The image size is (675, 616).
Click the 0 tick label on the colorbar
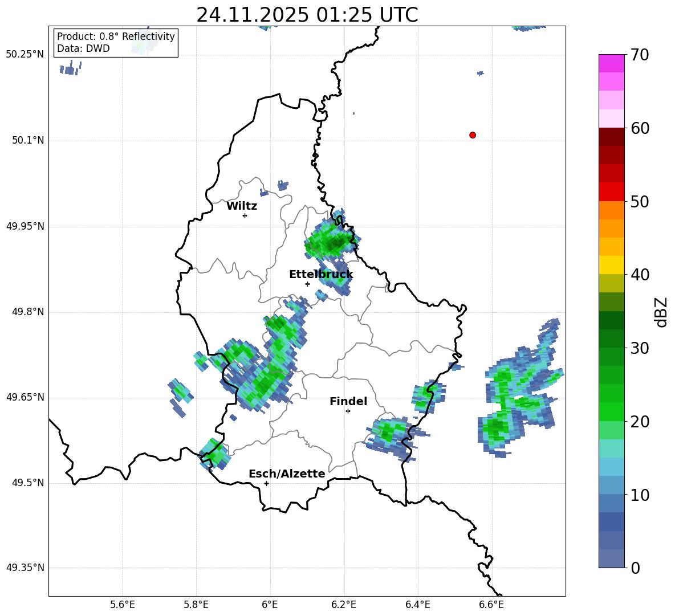coord(636,568)
